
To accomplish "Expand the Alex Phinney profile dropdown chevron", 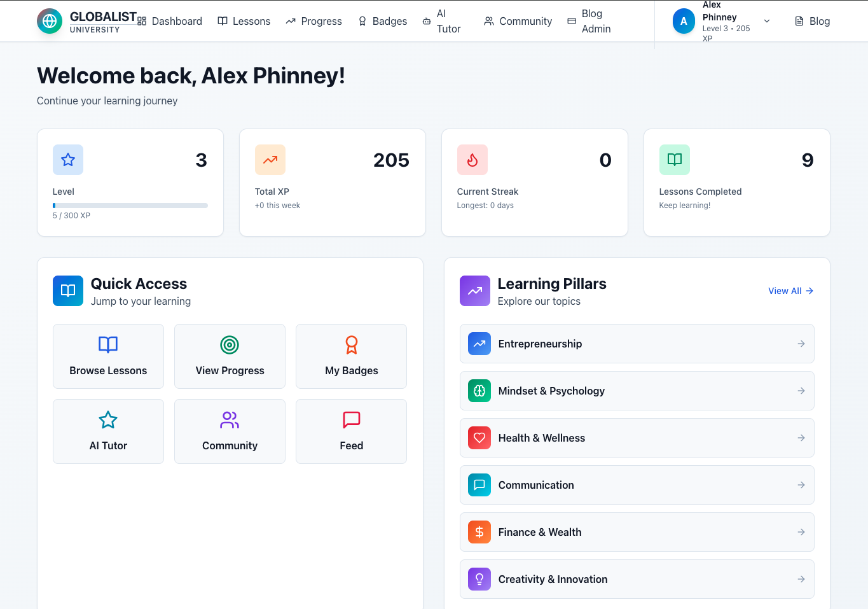I will point(767,21).
